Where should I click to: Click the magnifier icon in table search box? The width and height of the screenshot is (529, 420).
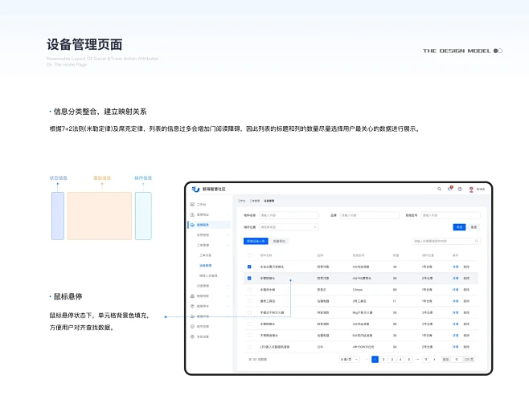[x=477, y=241]
